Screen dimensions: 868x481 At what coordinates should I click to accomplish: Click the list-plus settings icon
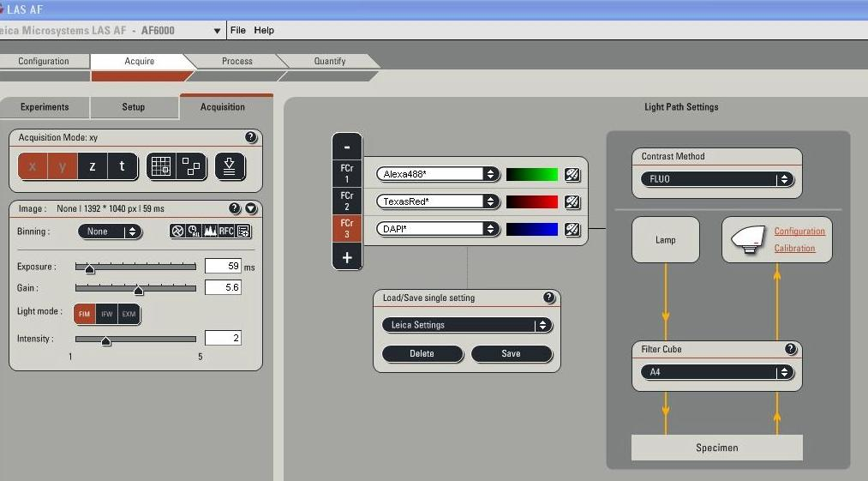pyautogui.click(x=243, y=231)
